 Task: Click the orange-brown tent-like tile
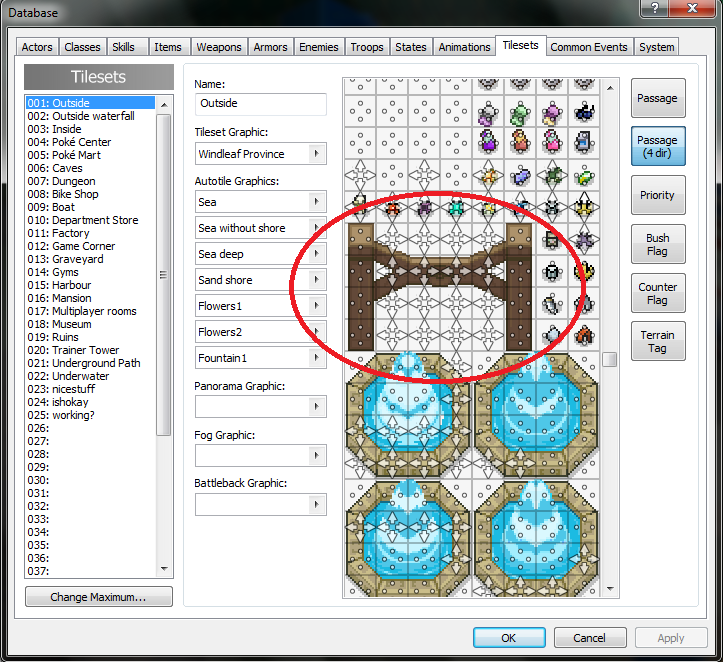click(584, 336)
